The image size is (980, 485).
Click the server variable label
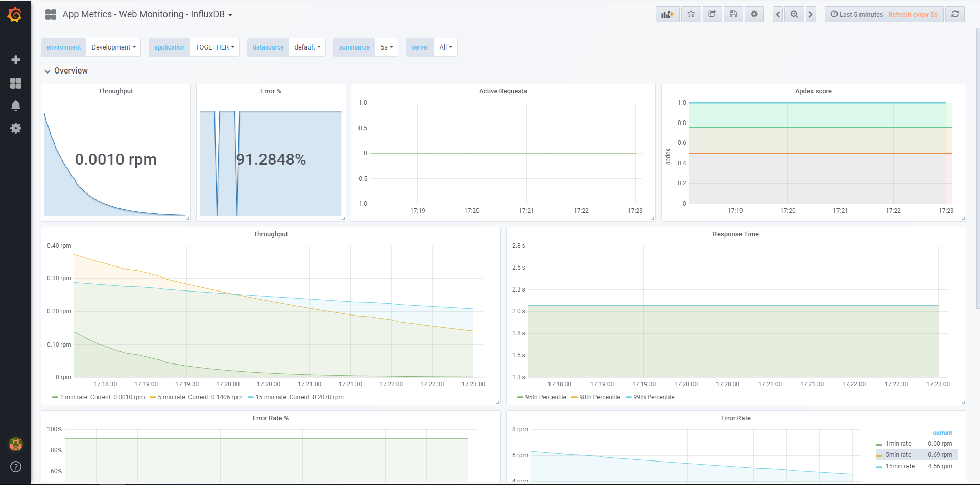point(420,47)
